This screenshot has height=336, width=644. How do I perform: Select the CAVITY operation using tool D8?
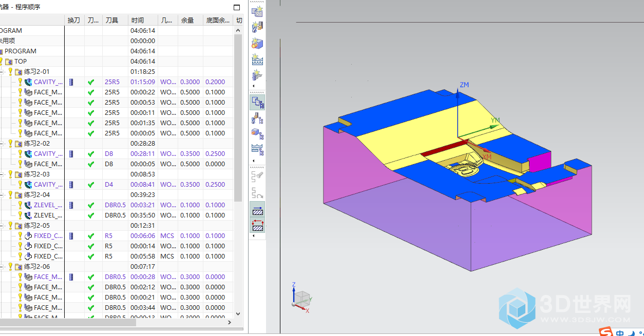point(48,153)
